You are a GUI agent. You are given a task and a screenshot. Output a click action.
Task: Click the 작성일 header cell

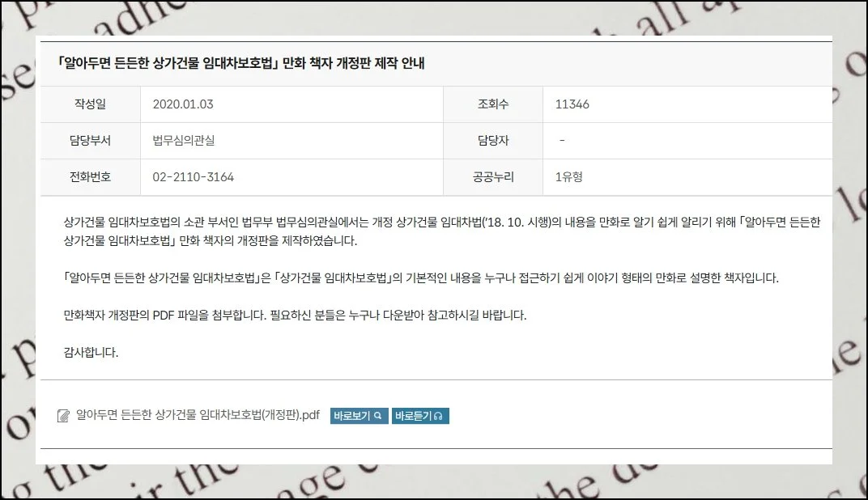coord(91,104)
